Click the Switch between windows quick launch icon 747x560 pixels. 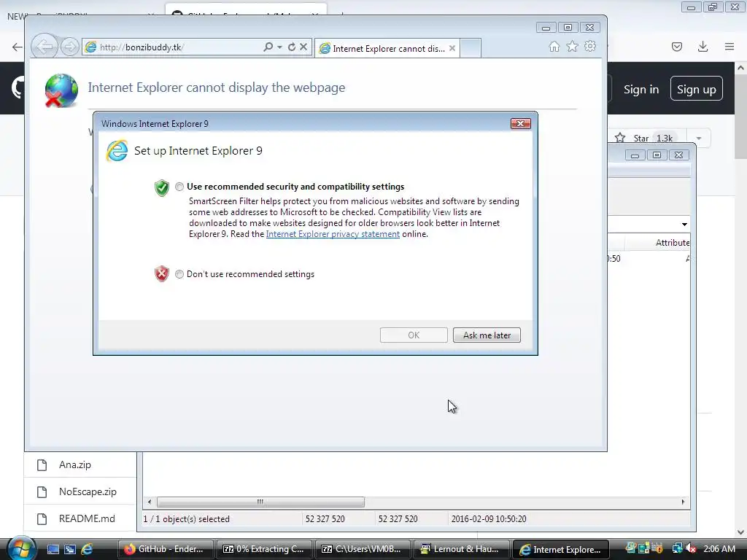70,549
